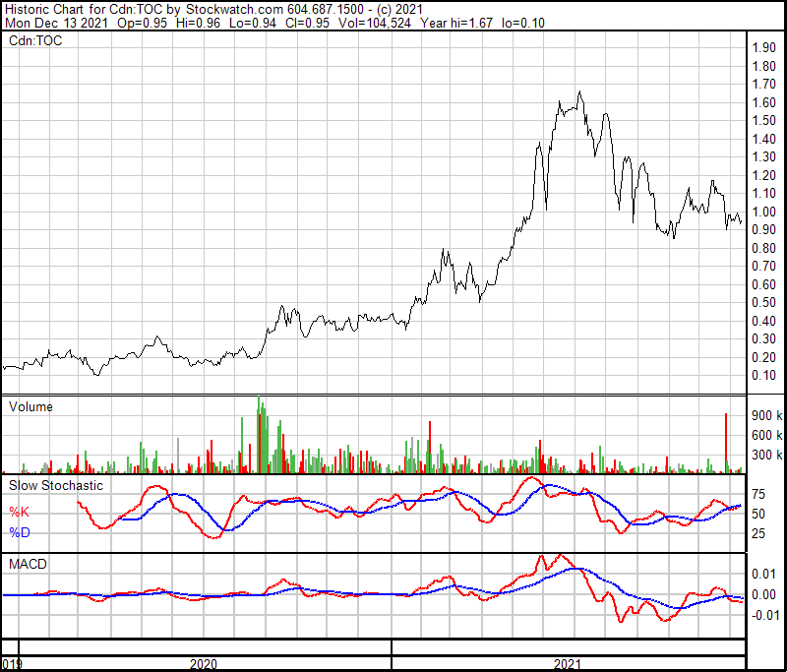Click the 1.00 price axis label
This screenshot has height=672, width=787.
pyautogui.click(x=764, y=212)
